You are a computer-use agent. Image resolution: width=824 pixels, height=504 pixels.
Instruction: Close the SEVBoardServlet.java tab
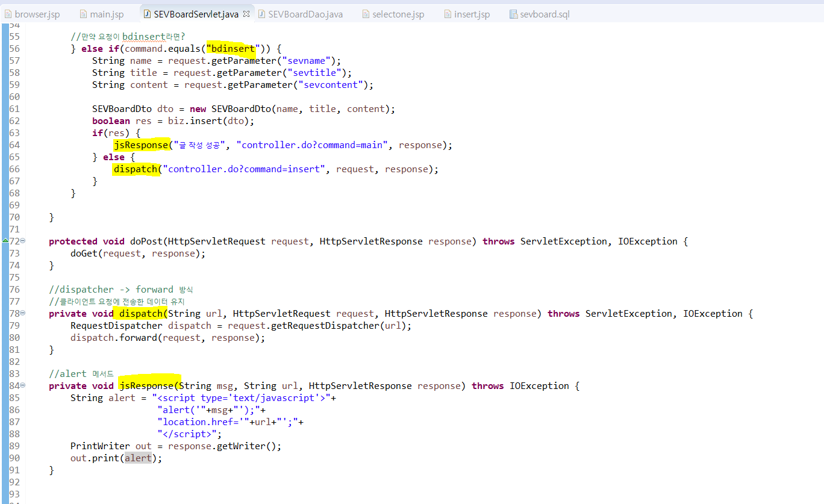246,13
